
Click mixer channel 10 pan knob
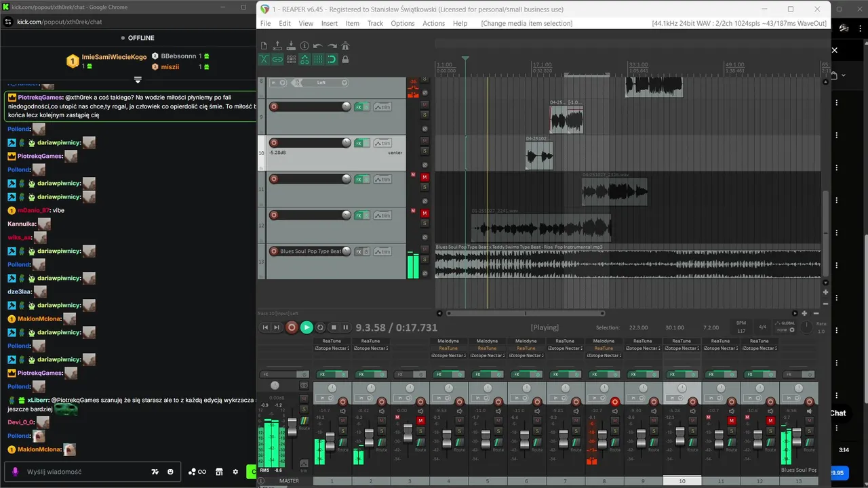pos(682,388)
